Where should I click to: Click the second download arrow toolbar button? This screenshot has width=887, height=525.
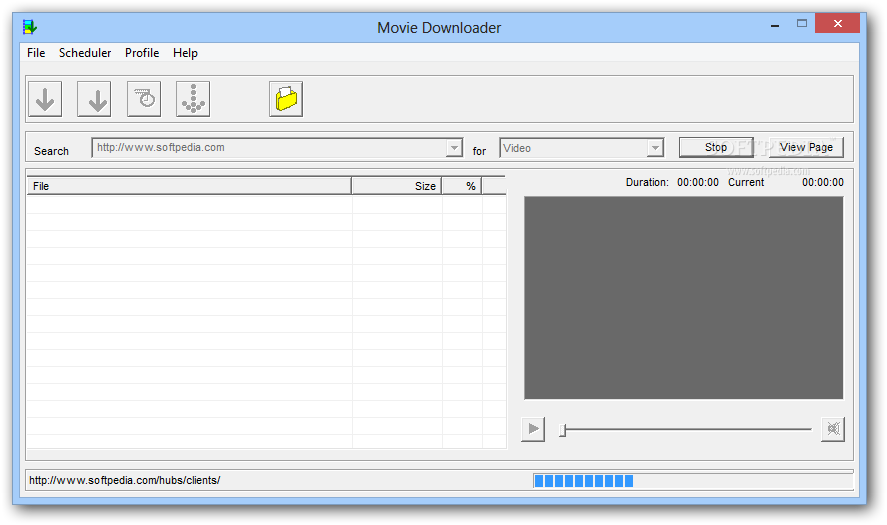click(x=94, y=99)
